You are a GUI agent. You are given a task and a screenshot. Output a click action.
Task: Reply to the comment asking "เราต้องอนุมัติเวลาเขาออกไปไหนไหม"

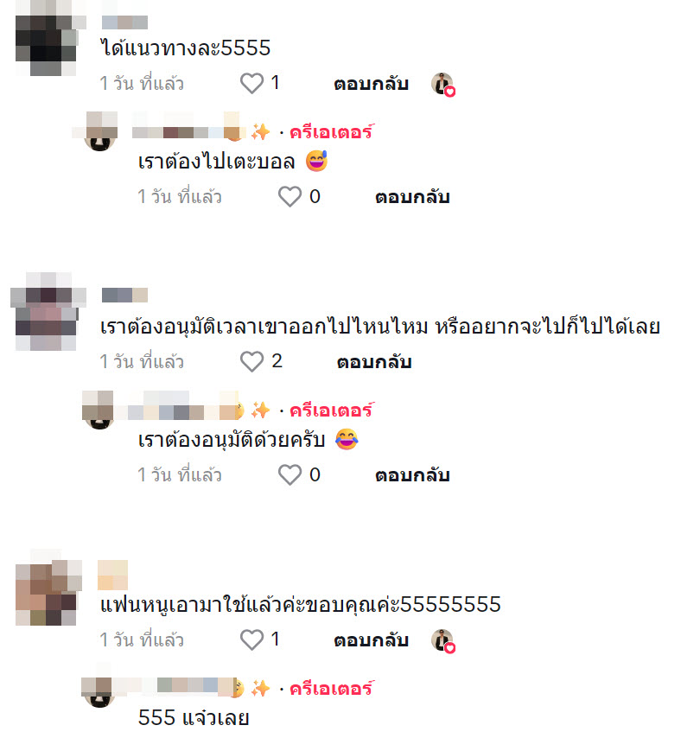pyautogui.click(x=374, y=362)
